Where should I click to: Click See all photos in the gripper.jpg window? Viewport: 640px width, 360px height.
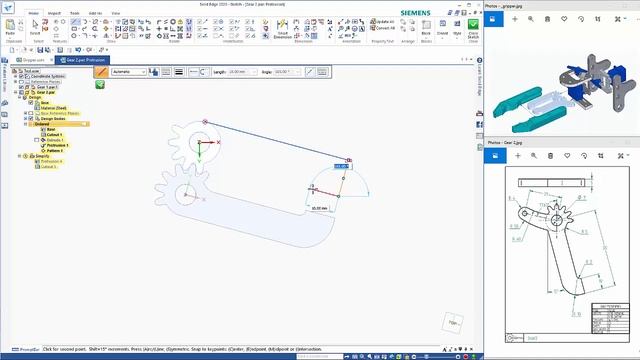(x=493, y=19)
